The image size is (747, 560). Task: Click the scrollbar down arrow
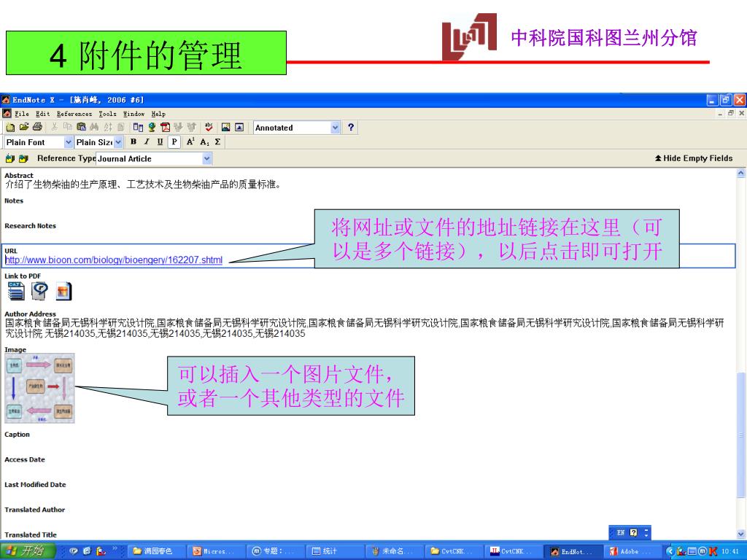741,534
